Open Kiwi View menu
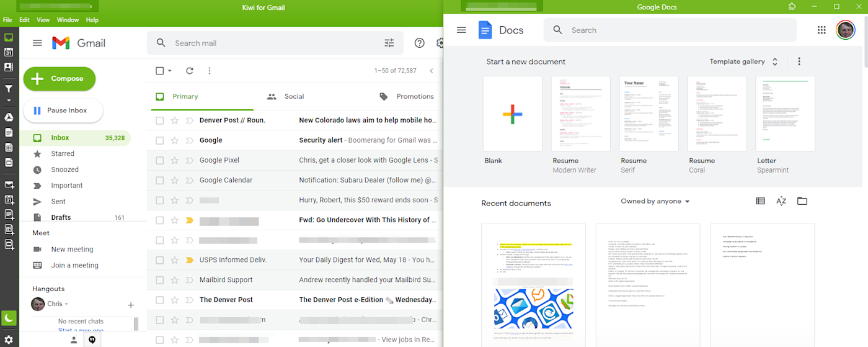The image size is (868, 347). coord(43,20)
